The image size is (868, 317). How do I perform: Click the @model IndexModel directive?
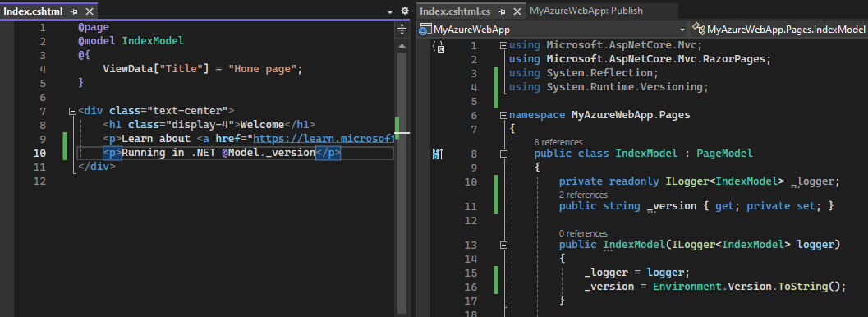pyautogui.click(x=131, y=41)
